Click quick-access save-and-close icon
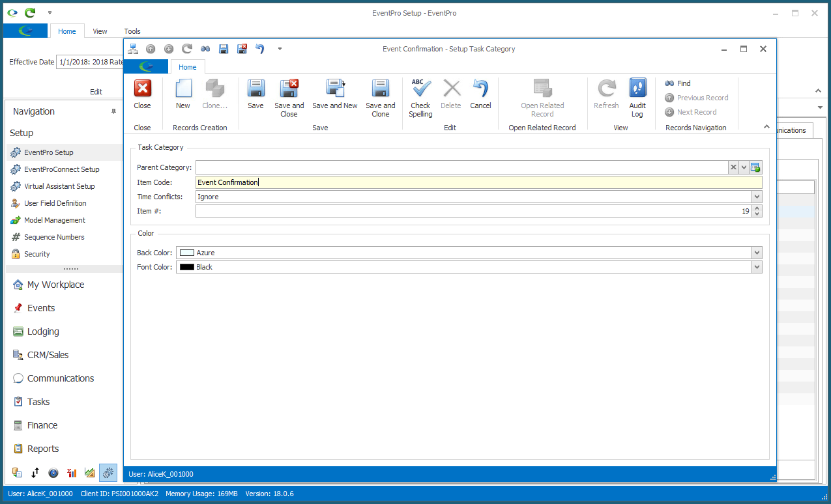Viewport: 831px width, 504px height. click(242, 49)
